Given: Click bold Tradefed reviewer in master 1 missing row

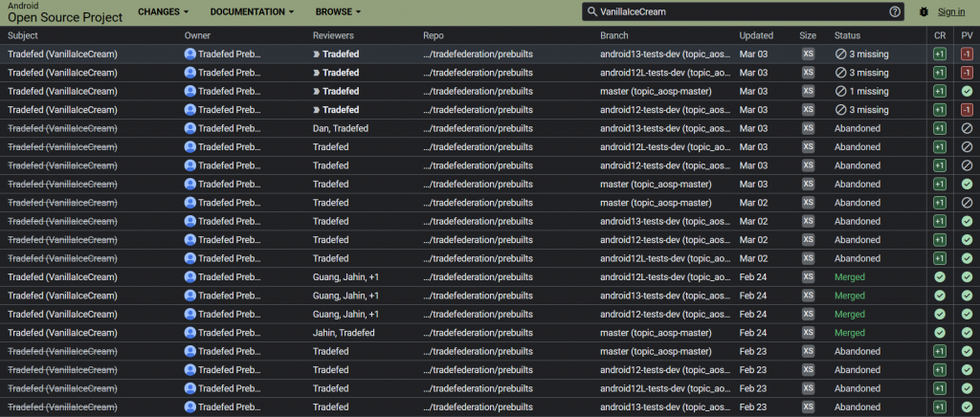Looking at the screenshot, I should click(341, 91).
